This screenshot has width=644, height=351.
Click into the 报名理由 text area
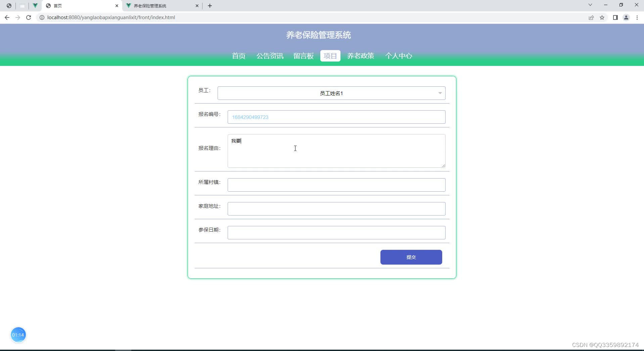pos(336,151)
